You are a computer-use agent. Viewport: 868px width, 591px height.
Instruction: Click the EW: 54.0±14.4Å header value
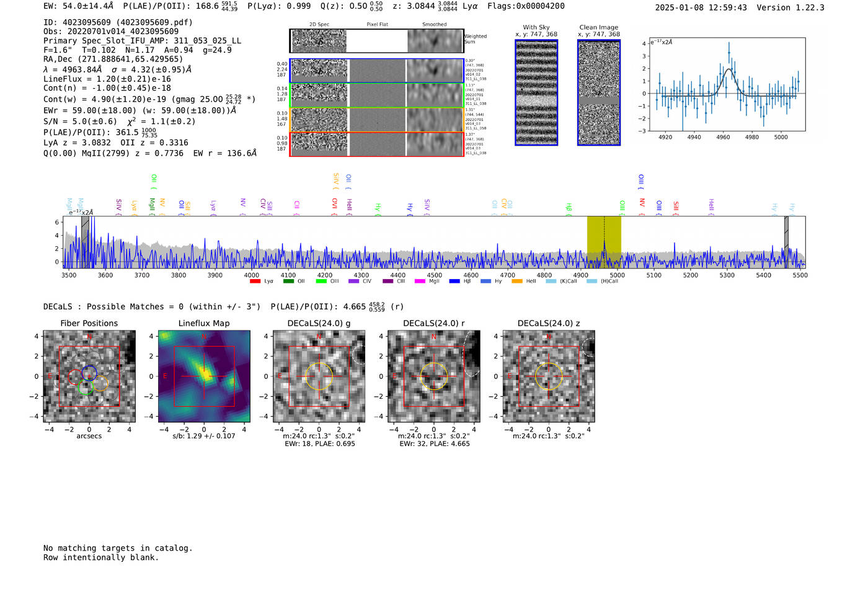tap(79, 6)
